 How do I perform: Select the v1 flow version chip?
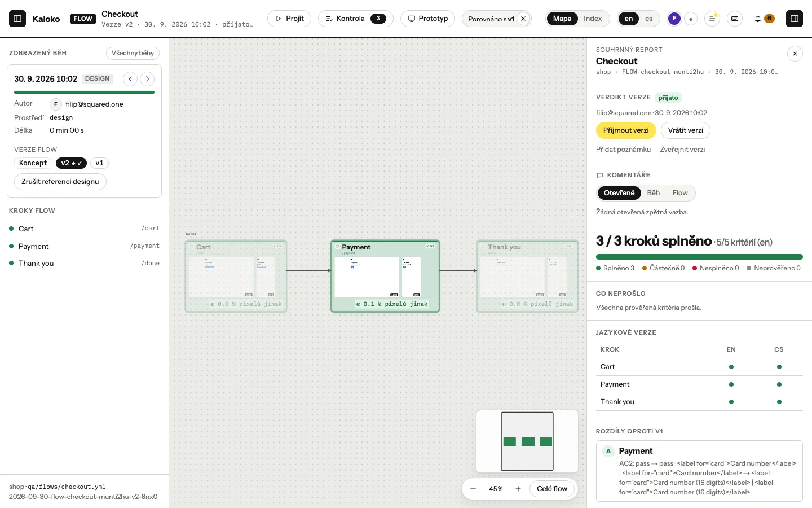click(x=99, y=163)
